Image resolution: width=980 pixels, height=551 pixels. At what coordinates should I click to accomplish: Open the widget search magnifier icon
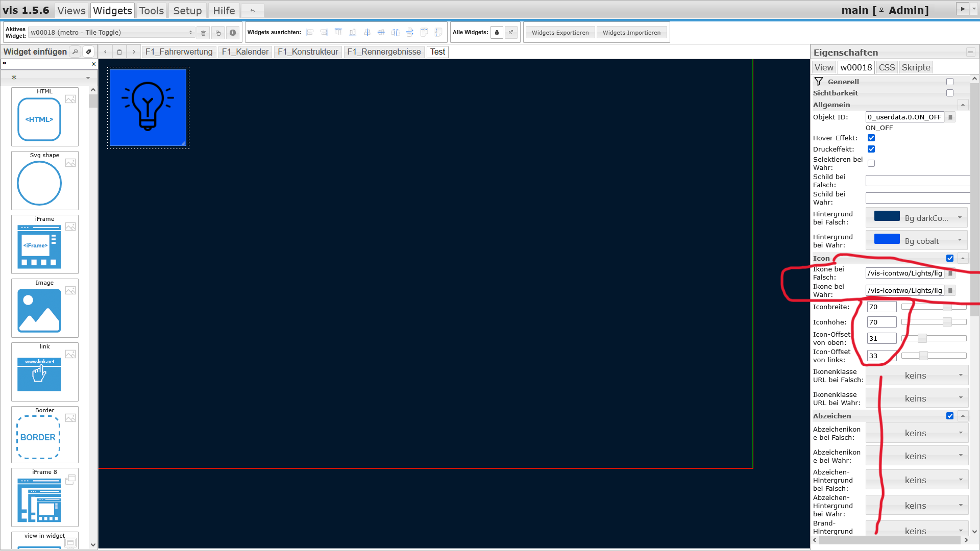pos(75,52)
